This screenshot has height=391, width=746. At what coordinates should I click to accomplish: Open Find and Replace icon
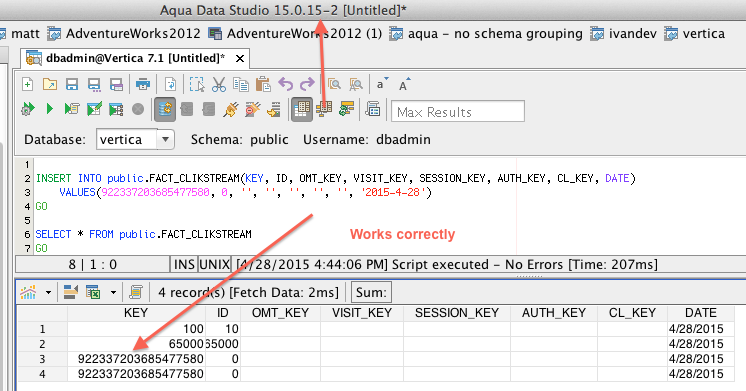pyautogui.click(x=356, y=85)
